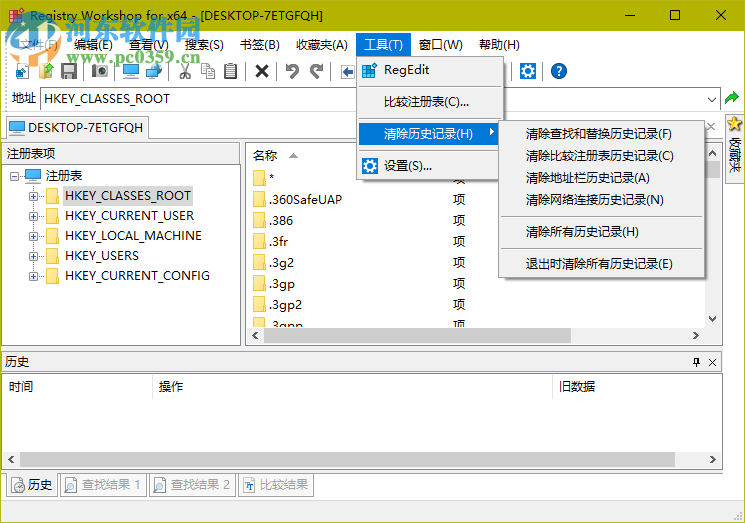Open the RegEdit menu entry
The image size is (745, 523).
click(430, 70)
